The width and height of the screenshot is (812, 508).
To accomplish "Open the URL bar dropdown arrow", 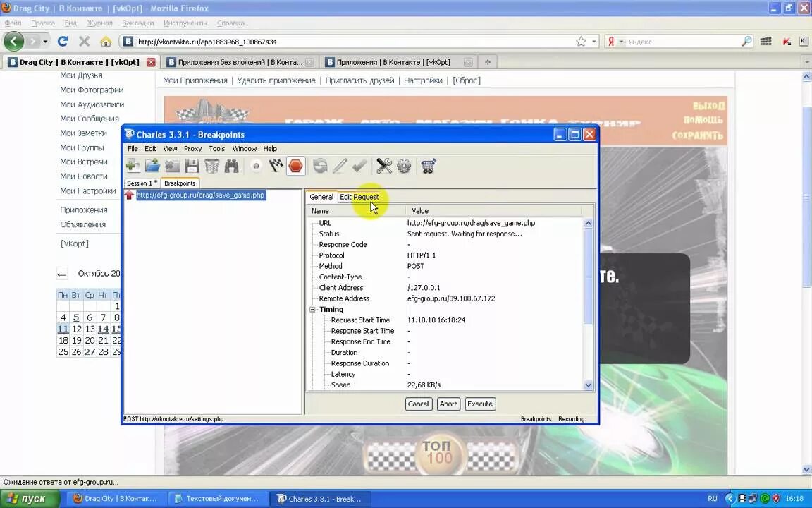I will point(593,42).
